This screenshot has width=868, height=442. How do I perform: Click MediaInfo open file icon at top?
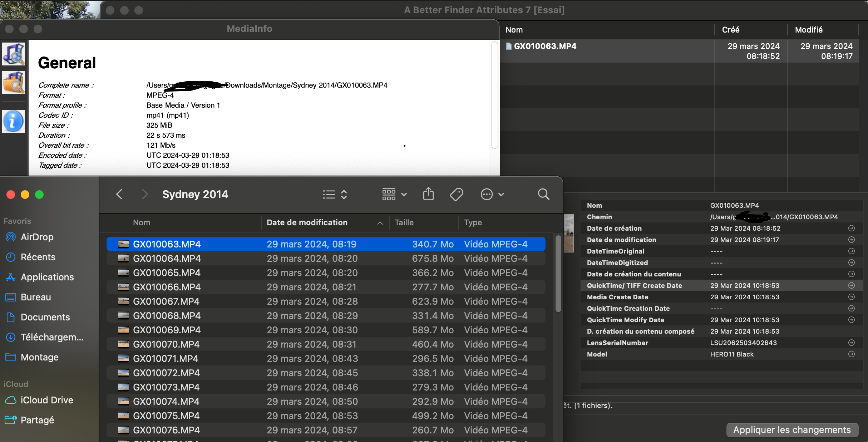pyautogui.click(x=14, y=54)
